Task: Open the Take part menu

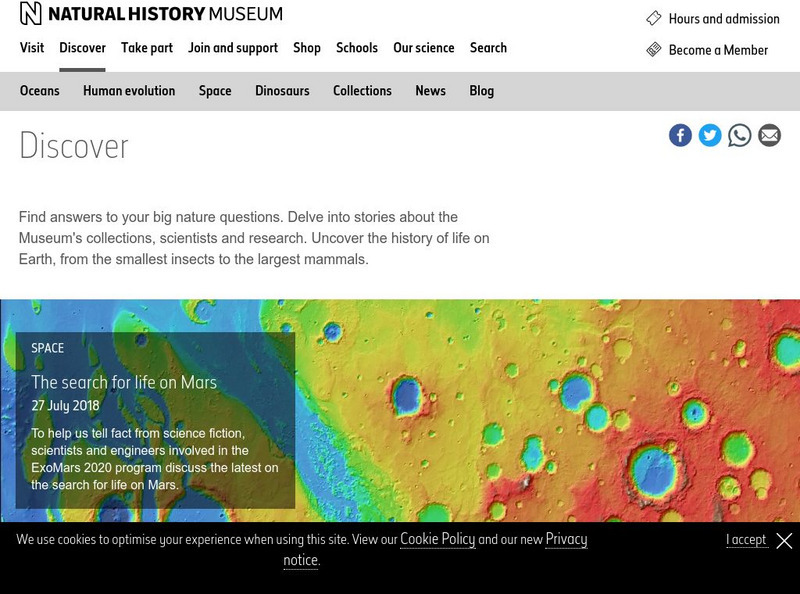Action: (x=146, y=47)
